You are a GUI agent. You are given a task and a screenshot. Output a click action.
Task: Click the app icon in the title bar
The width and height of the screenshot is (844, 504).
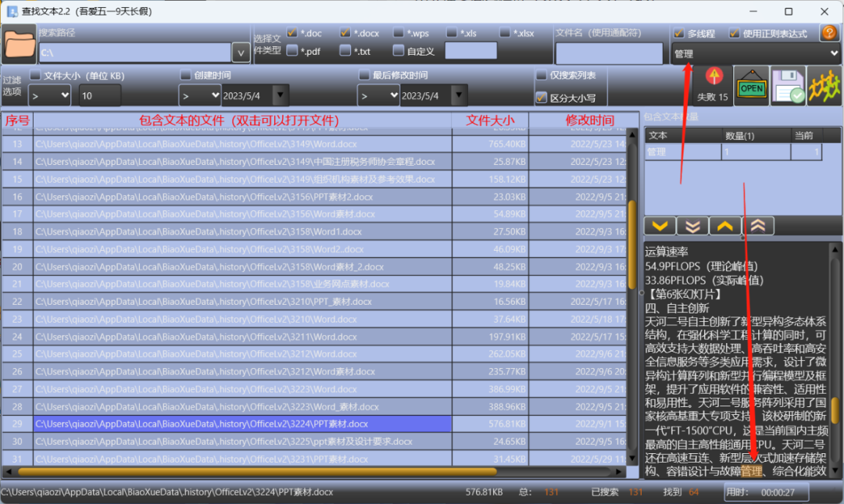pyautogui.click(x=12, y=11)
